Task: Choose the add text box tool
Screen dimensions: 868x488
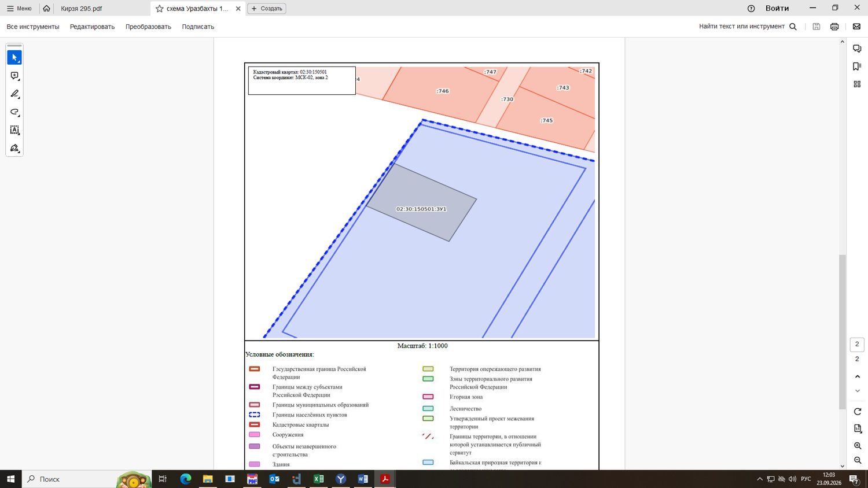Action: point(14,130)
